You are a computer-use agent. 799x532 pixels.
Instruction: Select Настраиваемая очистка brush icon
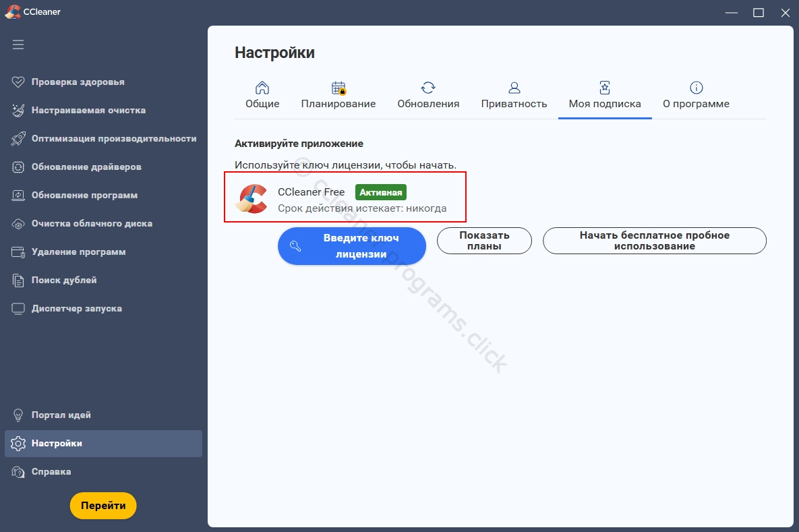(19, 111)
